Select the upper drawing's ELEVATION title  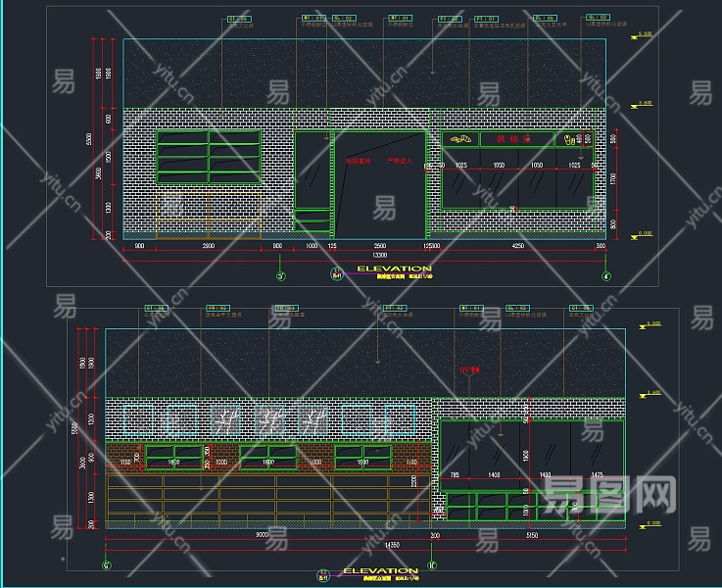[395, 269]
